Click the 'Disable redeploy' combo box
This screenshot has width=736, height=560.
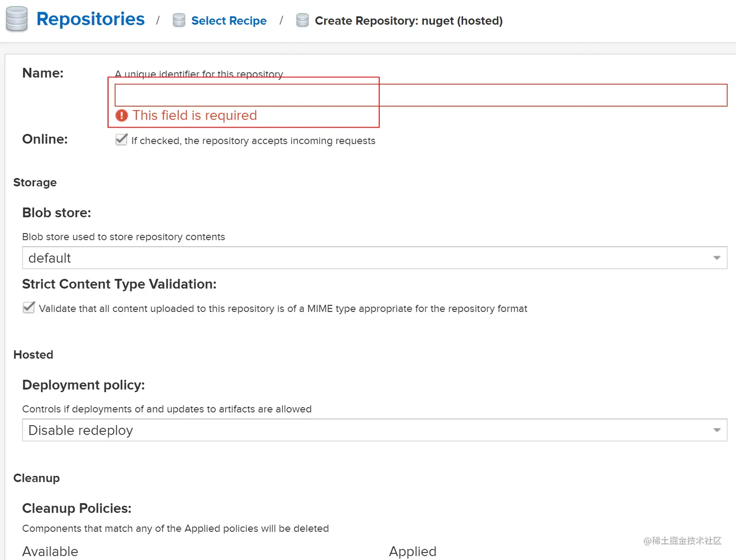(365, 430)
